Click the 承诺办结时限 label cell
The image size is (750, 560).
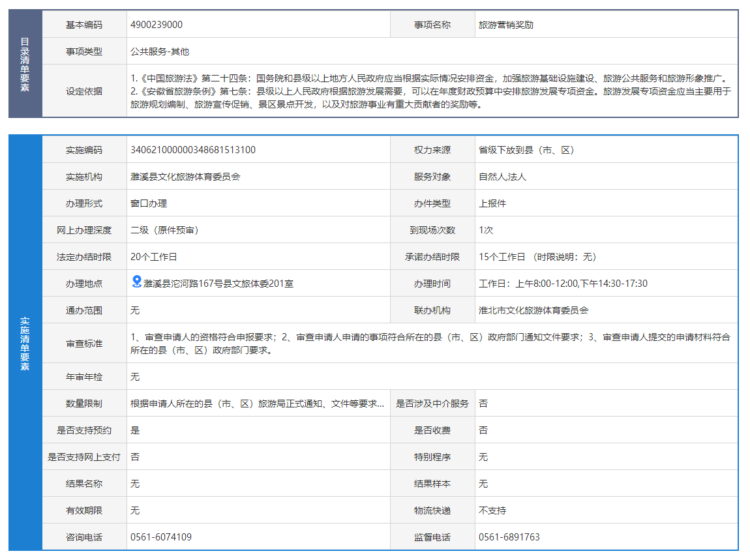[432, 258]
